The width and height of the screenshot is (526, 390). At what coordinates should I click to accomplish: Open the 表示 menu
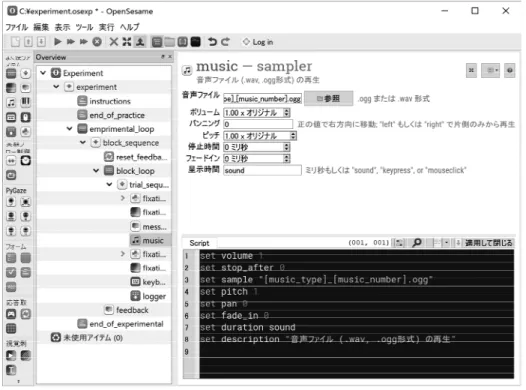pyautogui.click(x=62, y=27)
